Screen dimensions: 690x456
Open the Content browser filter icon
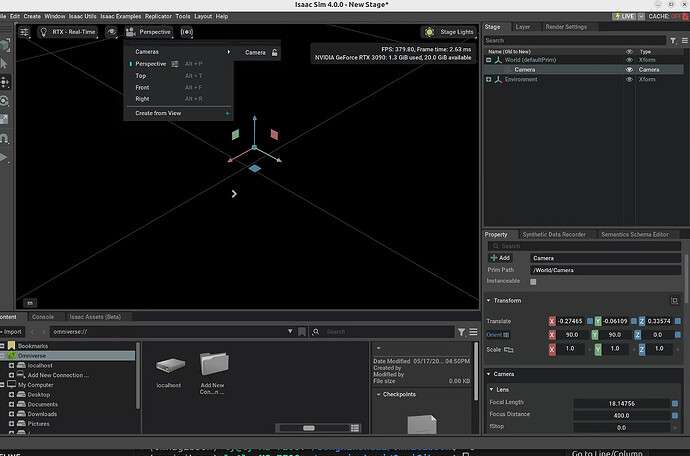point(461,332)
